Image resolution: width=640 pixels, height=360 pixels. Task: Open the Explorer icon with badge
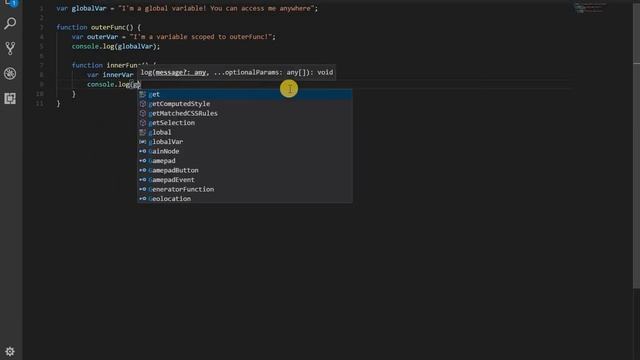[x=10, y=3]
